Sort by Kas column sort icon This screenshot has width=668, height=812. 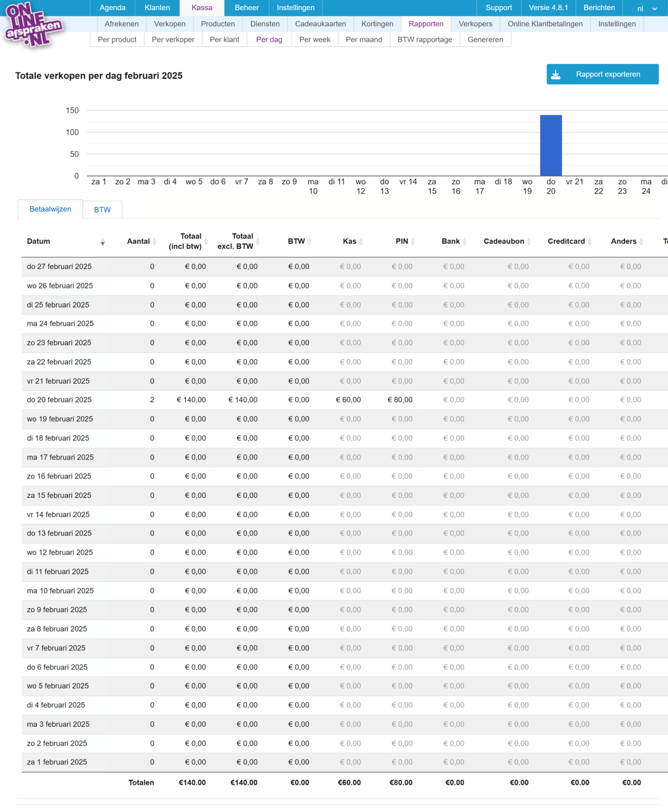(x=361, y=242)
